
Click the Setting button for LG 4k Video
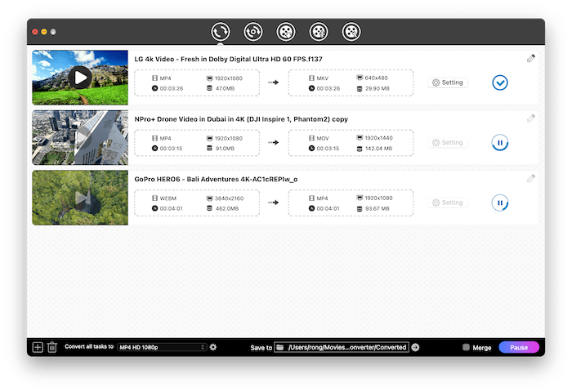click(x=448, y=82)
